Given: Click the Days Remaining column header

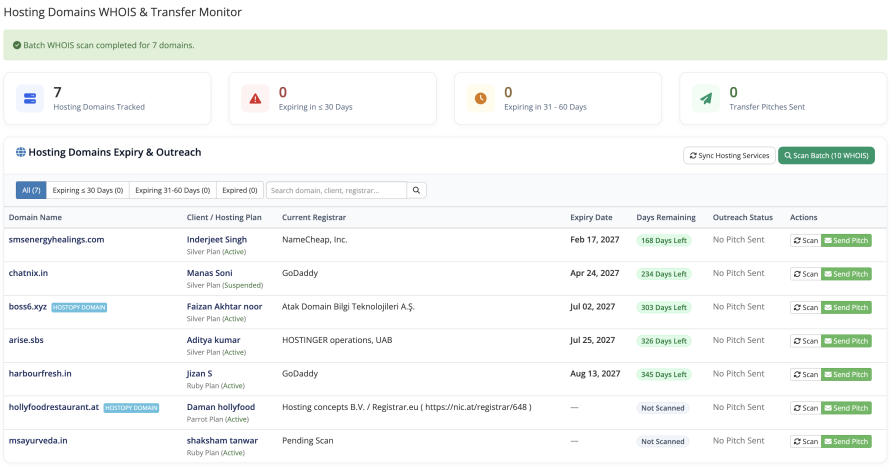Looking at the screenshot, I should (x=666, y=217).
